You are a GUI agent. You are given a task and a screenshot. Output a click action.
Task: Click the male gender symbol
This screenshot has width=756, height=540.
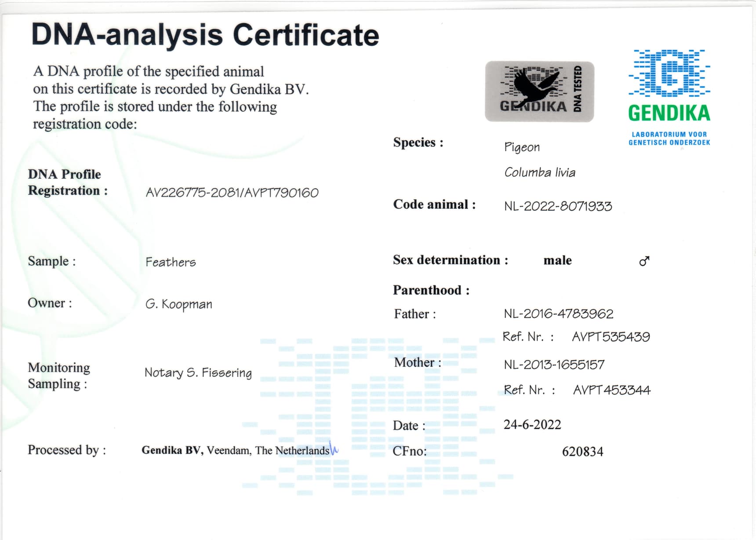(644, 261)
